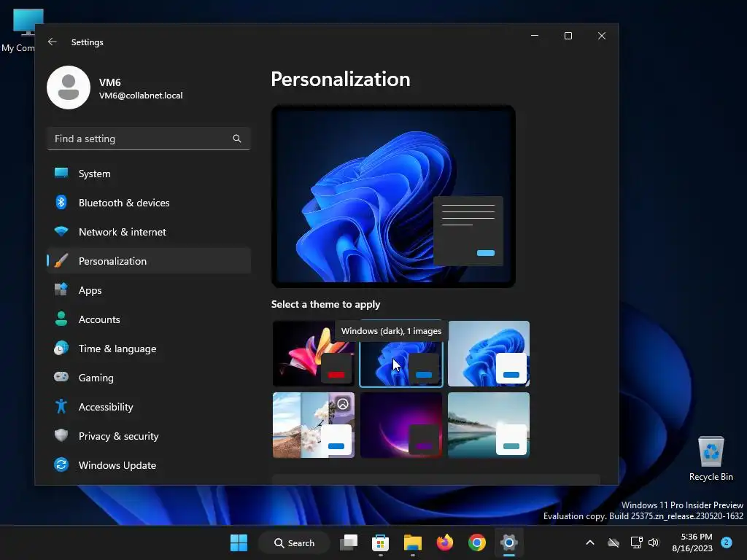Apply the Windows (dark) theme
The width and height of the screenshot is (747, 560).
pyautogui.click(x=401, y=354)
